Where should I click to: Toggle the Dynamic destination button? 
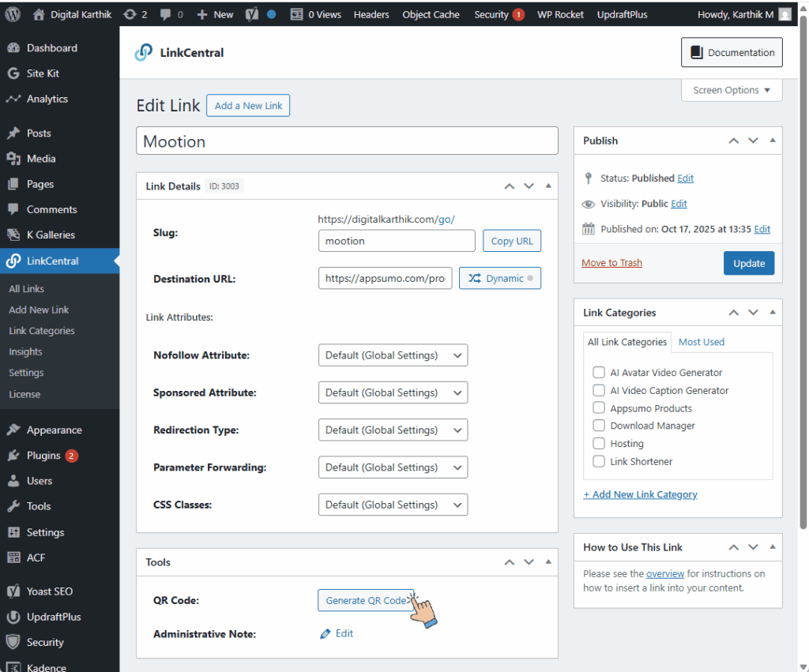point(499,279)
